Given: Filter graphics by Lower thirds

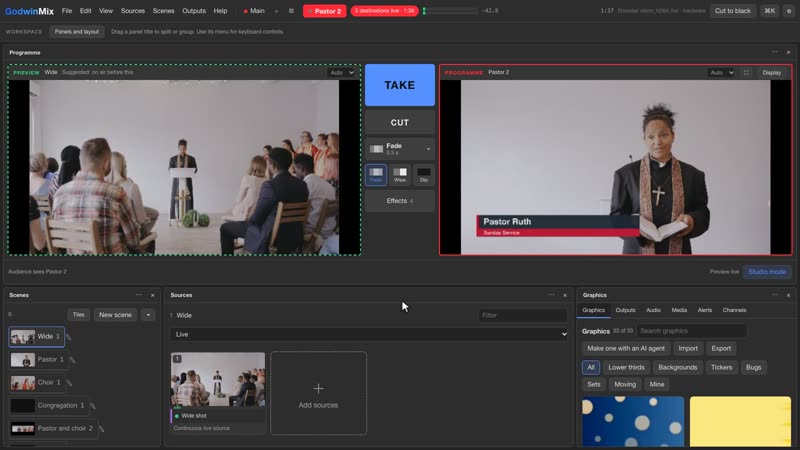Looking at the screenshot, I should 626,367.
